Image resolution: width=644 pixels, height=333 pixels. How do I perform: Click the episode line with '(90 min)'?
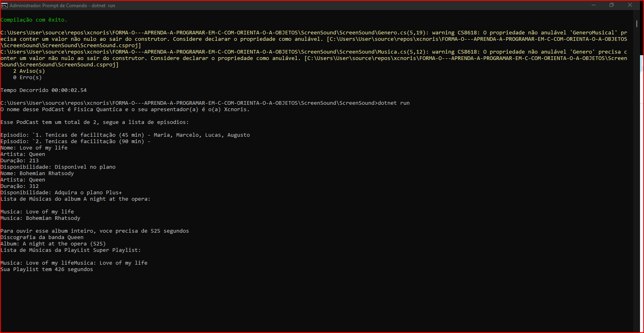click(x=76, y=141)
